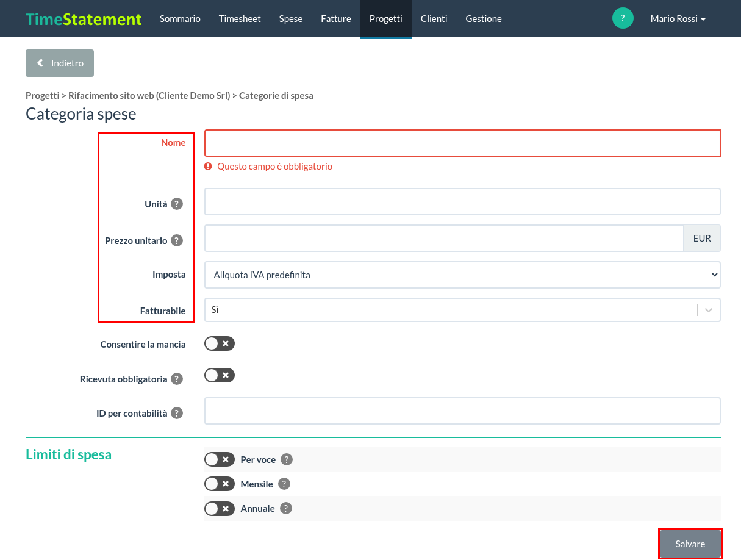Enable the Consentire la mancia switch
The height and width of the screenshot is (560, 741).
(x=220, y=343)
